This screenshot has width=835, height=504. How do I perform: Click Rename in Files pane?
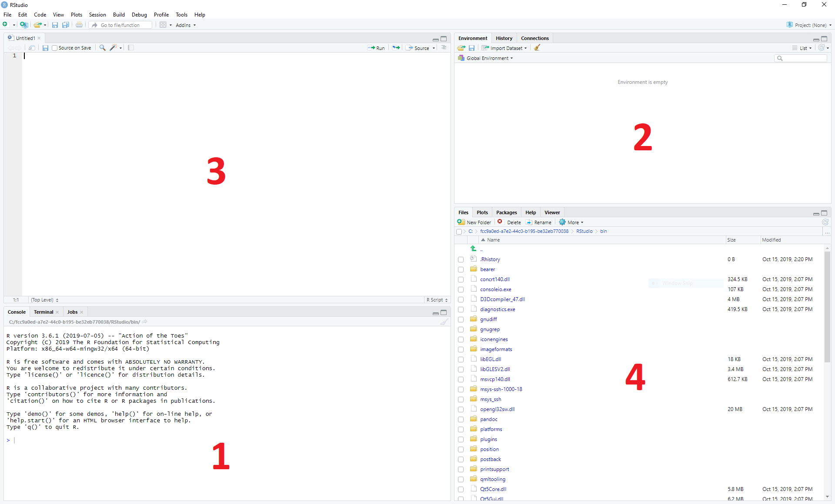538,222
